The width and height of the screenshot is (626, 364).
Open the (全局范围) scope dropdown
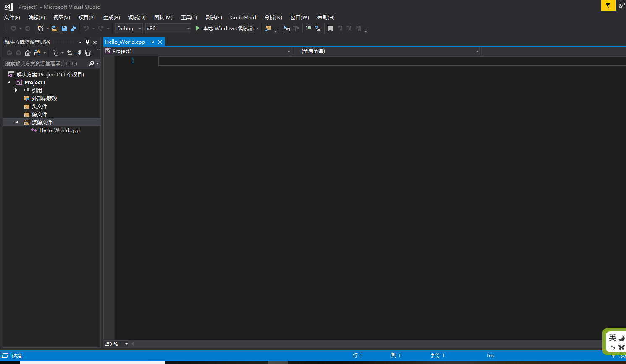[x=386, y=51]
